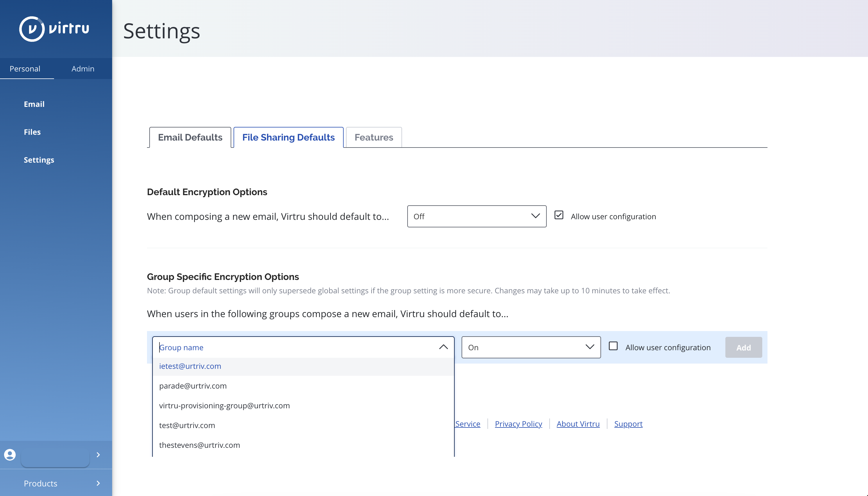Collapse the Group name dropdown arrow
The width and height of the screenshot is (868, 496).
tap(443, 347)
